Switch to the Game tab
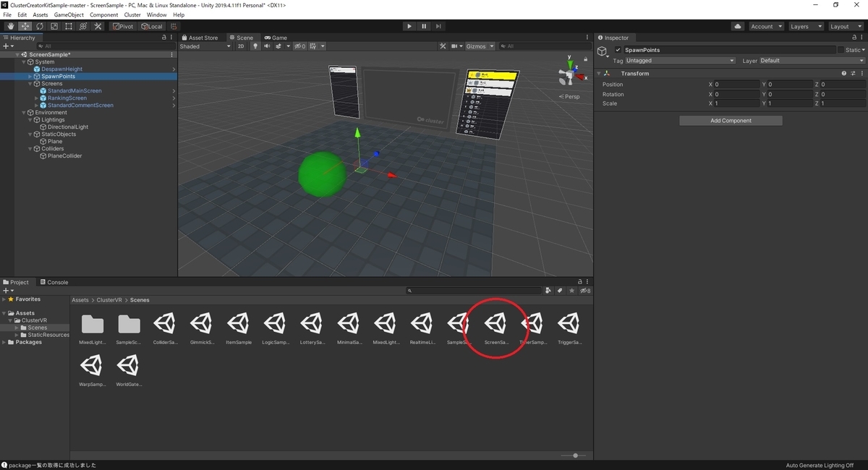This screenshot has height=470, width=868. click(x=276, y=38)
